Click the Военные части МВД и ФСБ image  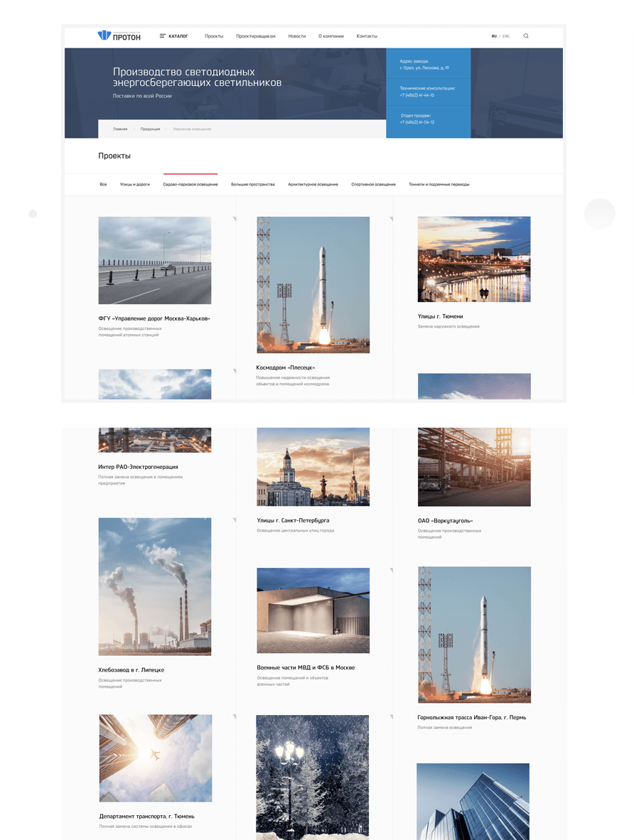point(313,610)
